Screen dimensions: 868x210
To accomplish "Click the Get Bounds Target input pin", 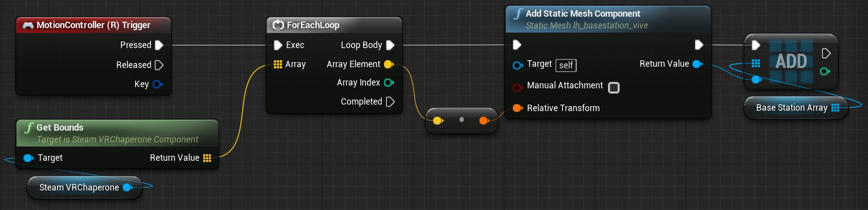I will 28,158.
